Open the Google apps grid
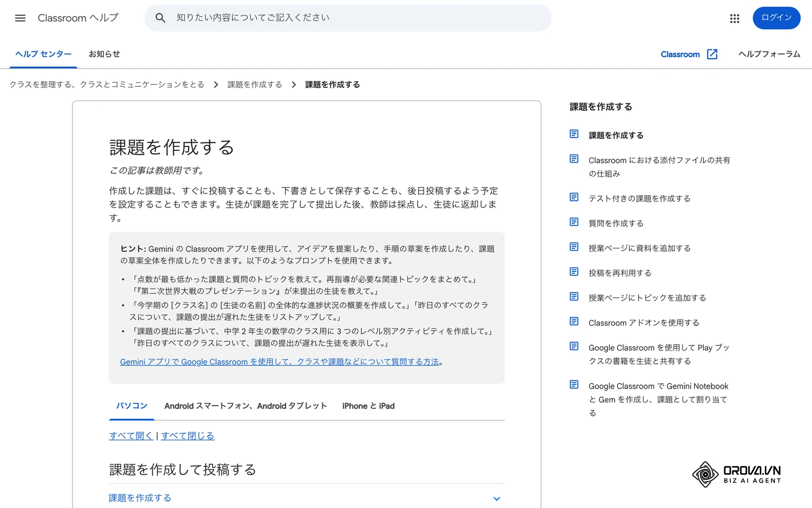Screen dimensions: 812x508 pyautogui.click(x=734, y=18)
